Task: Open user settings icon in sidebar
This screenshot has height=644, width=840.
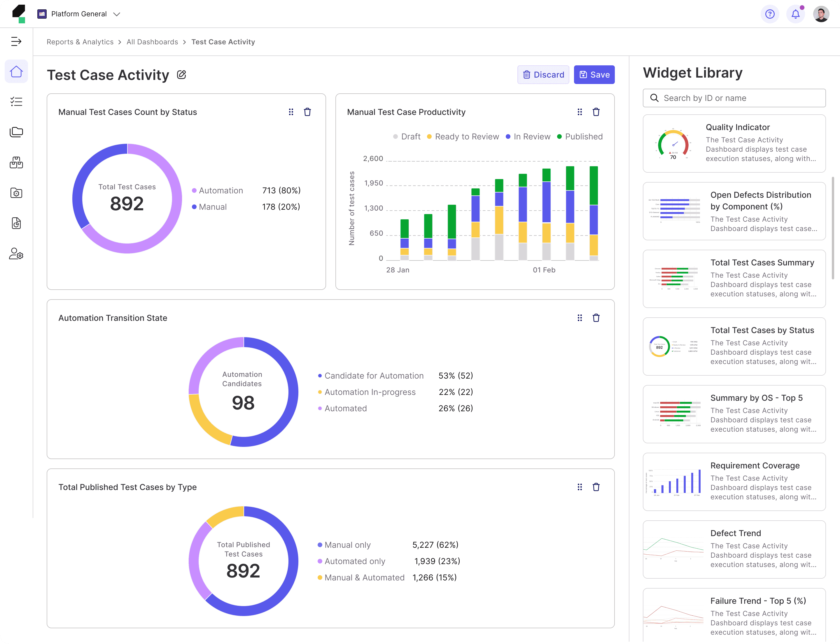Action: coord(16,254)
